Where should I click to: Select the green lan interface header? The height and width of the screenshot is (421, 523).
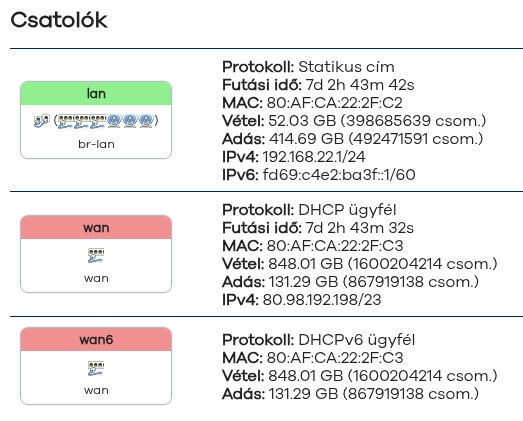pos(96,93)
